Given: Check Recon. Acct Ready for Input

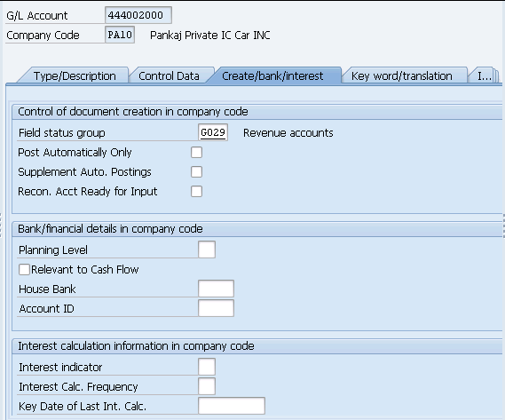Looking at the screenshot, I should (196, 192).
